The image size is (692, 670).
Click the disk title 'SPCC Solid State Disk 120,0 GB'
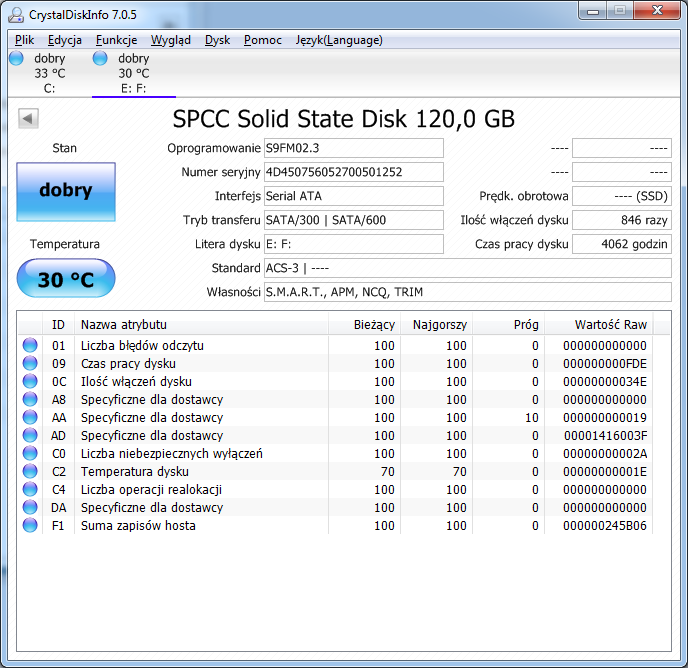(344, 119)
